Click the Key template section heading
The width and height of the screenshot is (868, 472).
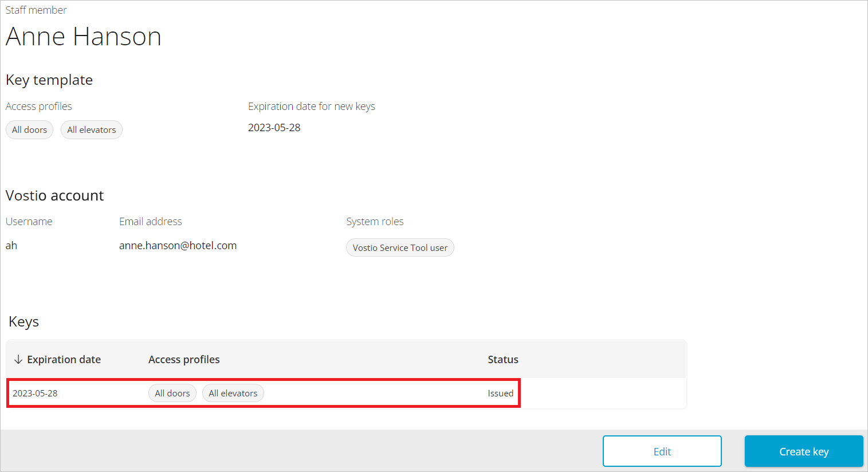pos(49,80)
